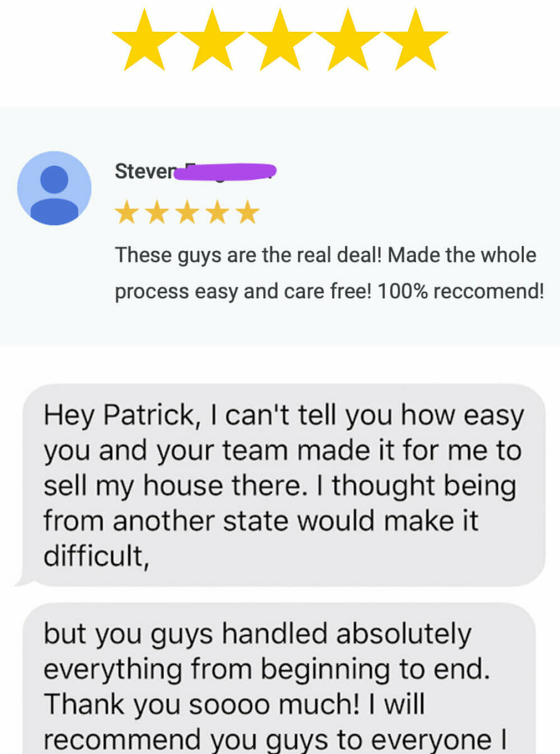This screenshot has width=560, height=754.
Task: Click the word "difficult," in first message
Action: (96, 555)
